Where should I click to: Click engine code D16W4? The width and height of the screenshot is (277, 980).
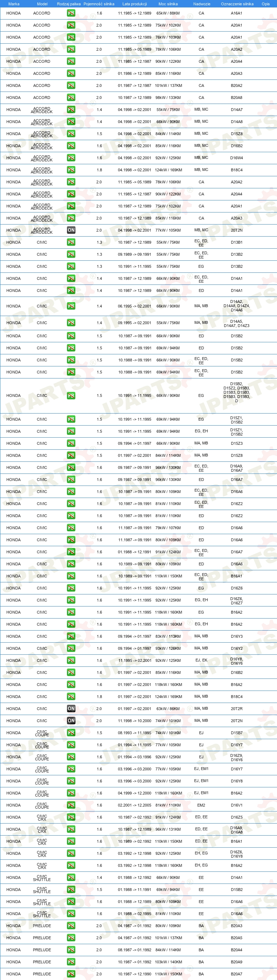pyautogui.click(x=236, y=158)
